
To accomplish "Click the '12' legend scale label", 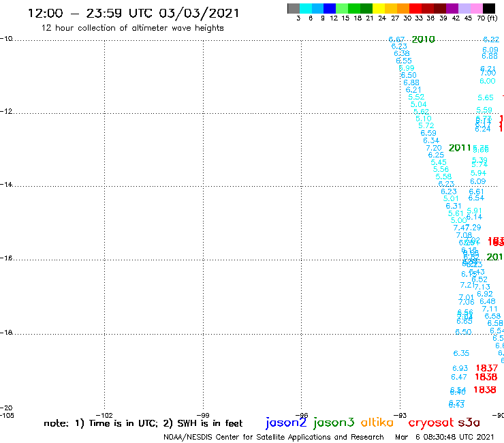I will (334, 18).
